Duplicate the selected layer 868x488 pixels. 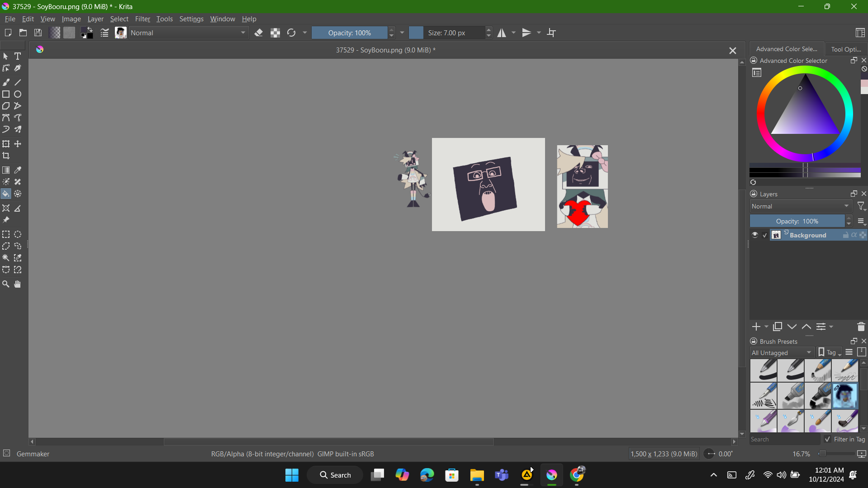coord(778,327)
